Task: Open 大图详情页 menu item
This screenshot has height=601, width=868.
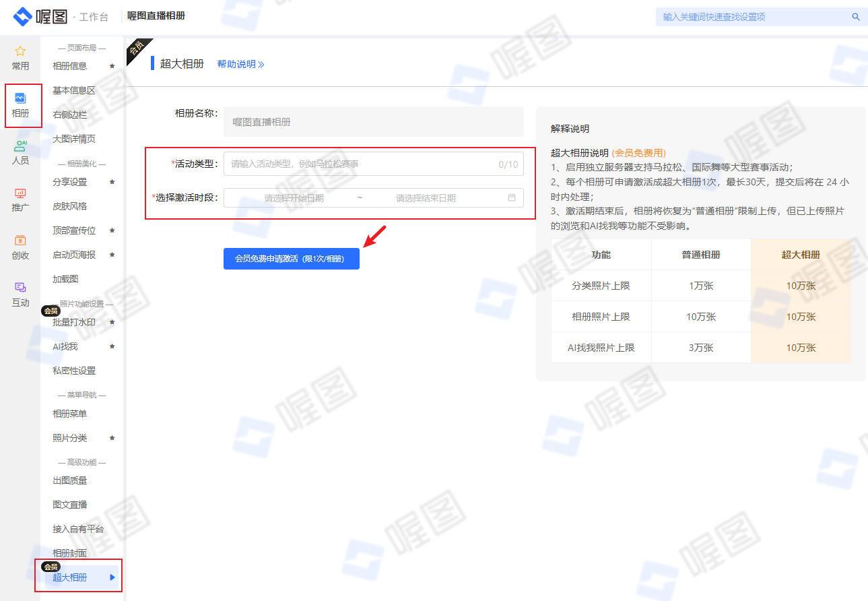Action: click(74, 139)
